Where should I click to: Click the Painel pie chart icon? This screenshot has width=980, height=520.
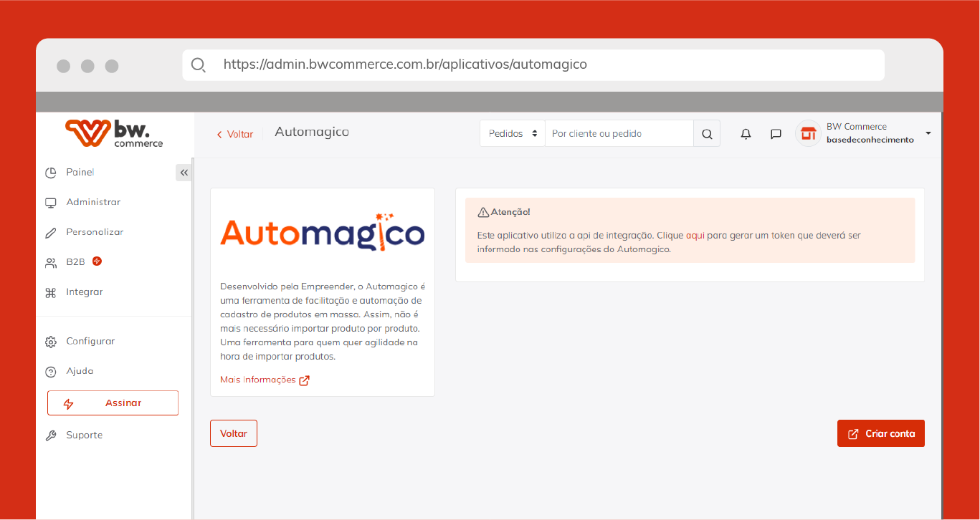(x=51, y=173)
